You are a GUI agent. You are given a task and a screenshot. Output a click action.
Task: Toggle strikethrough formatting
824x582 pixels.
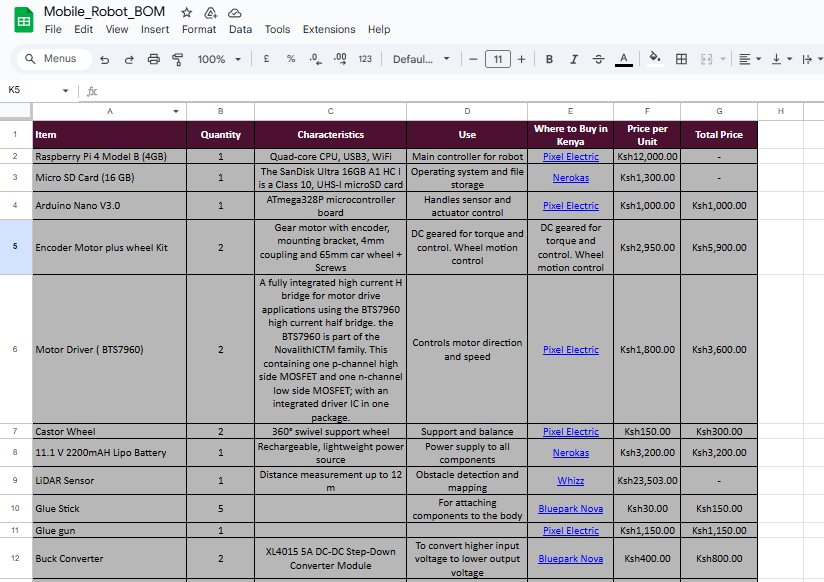tap(599, 59)
